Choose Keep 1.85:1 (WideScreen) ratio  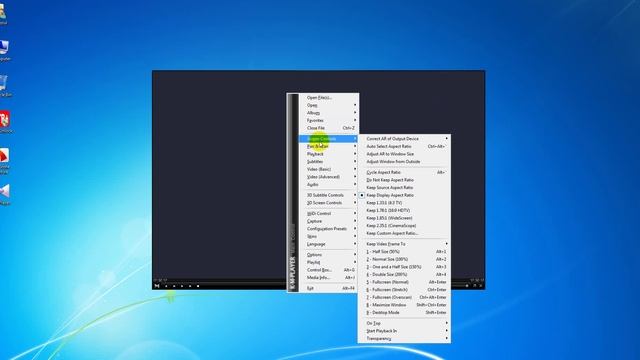404,218
